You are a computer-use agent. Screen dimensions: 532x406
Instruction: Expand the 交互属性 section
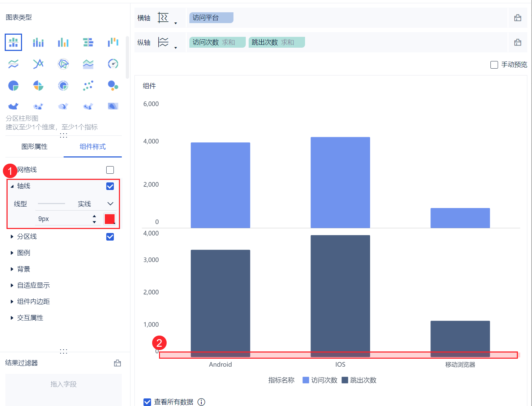click(x=12, y=318)
